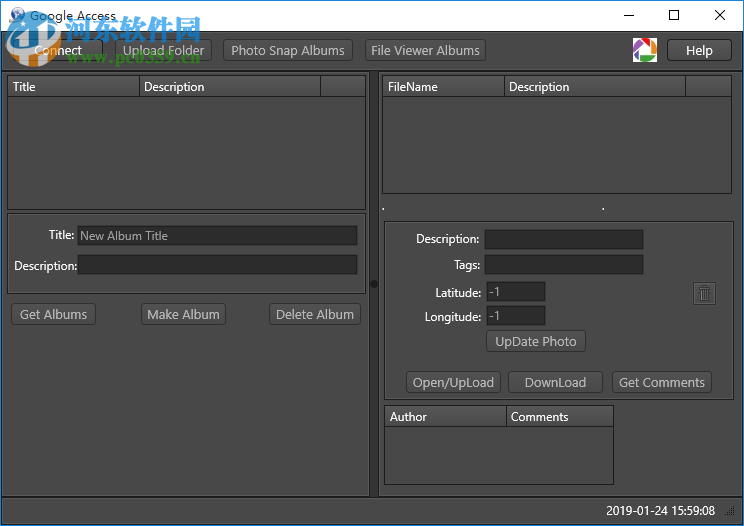Click the album Description input field
Image resolution: width=744 pixels, height=526 pixels.
[x=217, y=265]
